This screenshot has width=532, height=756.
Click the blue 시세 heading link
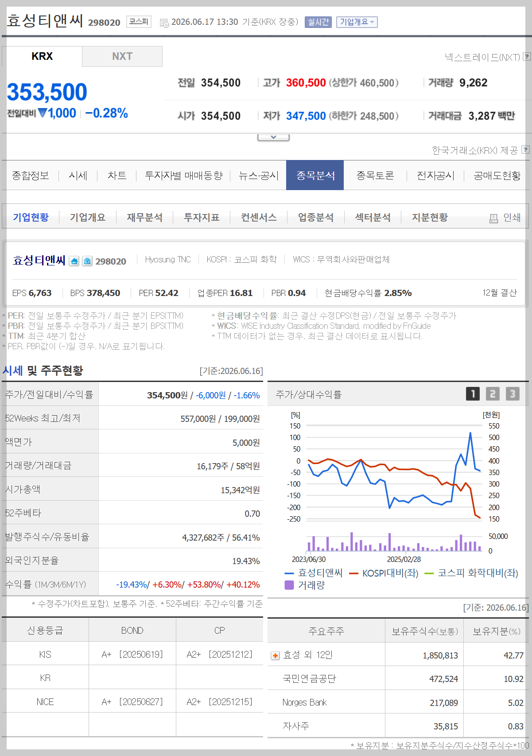pos(12,370)
